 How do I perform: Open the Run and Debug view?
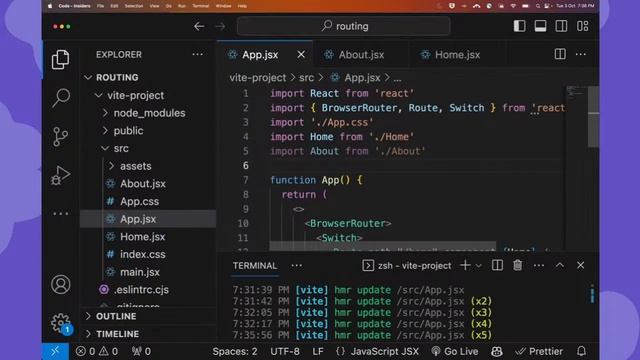tap(60, 176)
